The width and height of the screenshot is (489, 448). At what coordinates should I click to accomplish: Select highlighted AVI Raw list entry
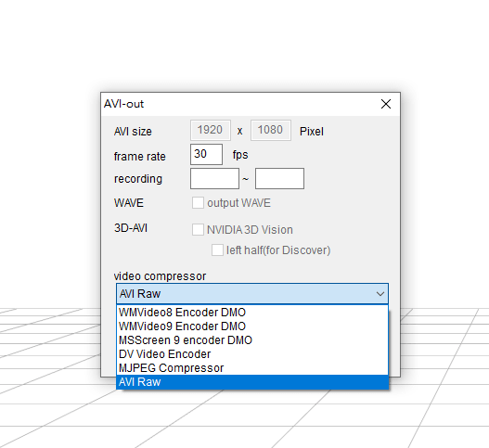pyautogui.click(x=252, y=382)
